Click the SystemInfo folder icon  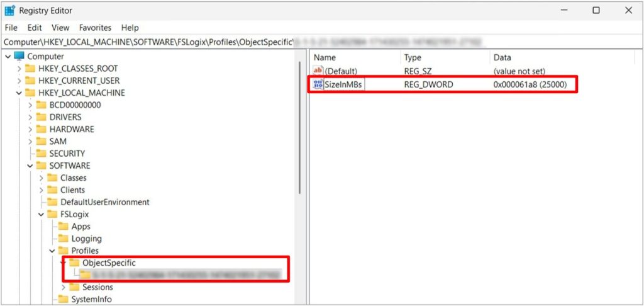pyautogui.click(x=63, y=299)
